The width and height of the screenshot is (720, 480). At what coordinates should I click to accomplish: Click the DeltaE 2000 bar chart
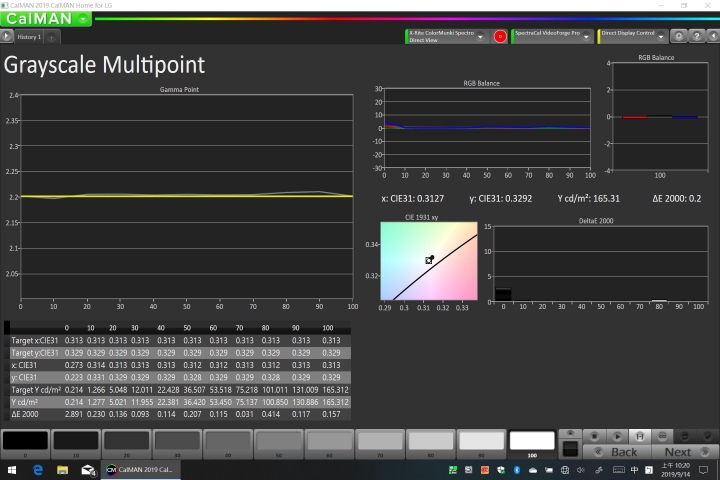click(x=600, y=264)
